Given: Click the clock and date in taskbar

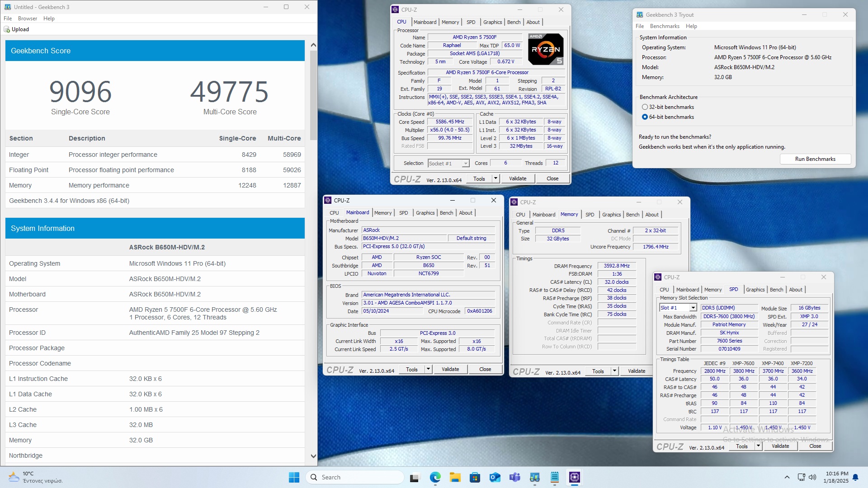Looking at the screenshot, I should coord(836,477).
